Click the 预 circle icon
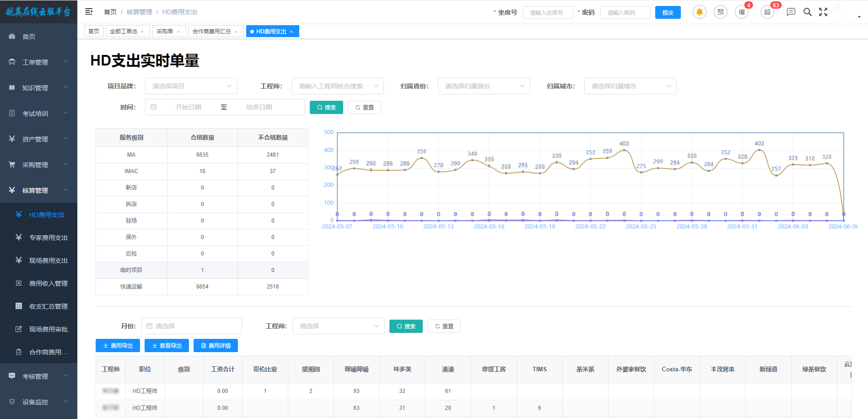Viewport: 868px width, 419px height. (721, 12)
